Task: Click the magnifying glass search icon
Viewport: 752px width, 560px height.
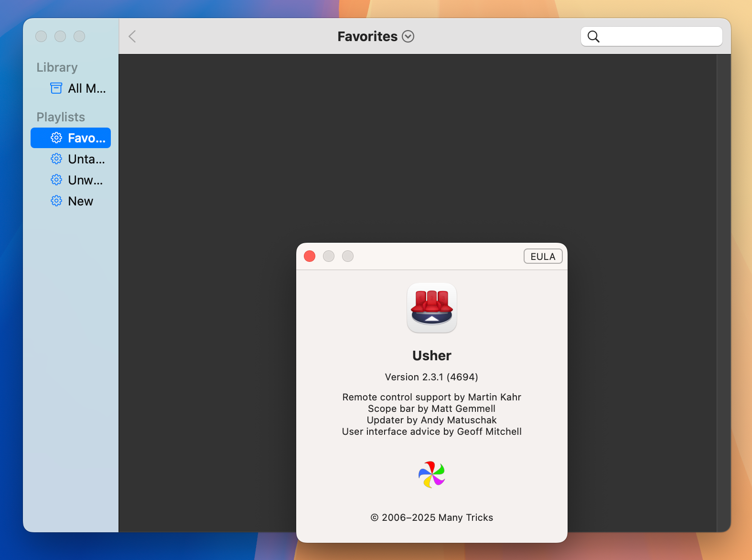Action: point(593,36)
